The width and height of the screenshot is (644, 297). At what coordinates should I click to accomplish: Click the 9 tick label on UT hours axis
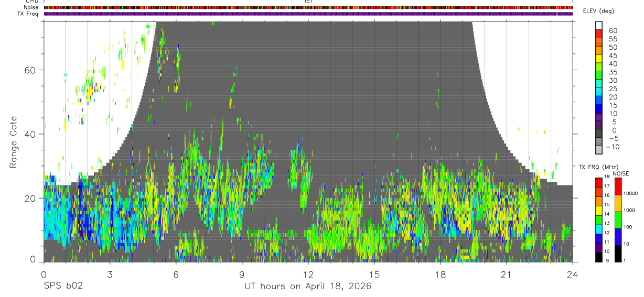[242, 274]
